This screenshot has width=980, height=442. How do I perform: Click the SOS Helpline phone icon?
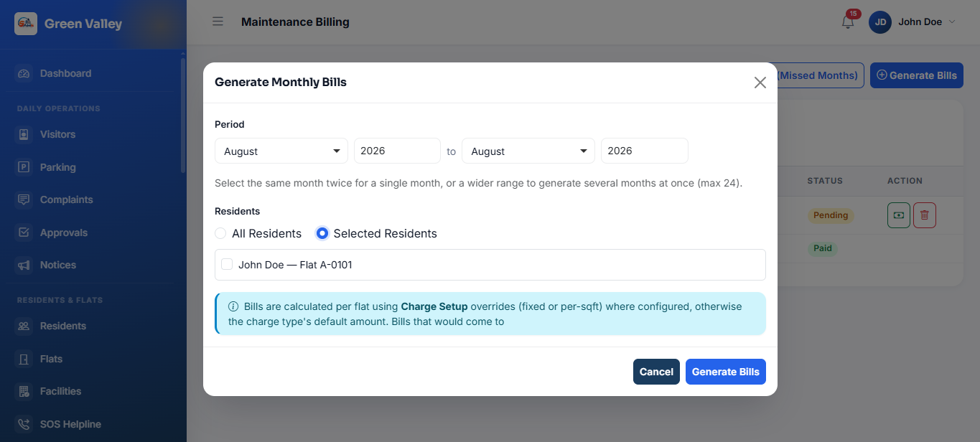tap(24, 424)
